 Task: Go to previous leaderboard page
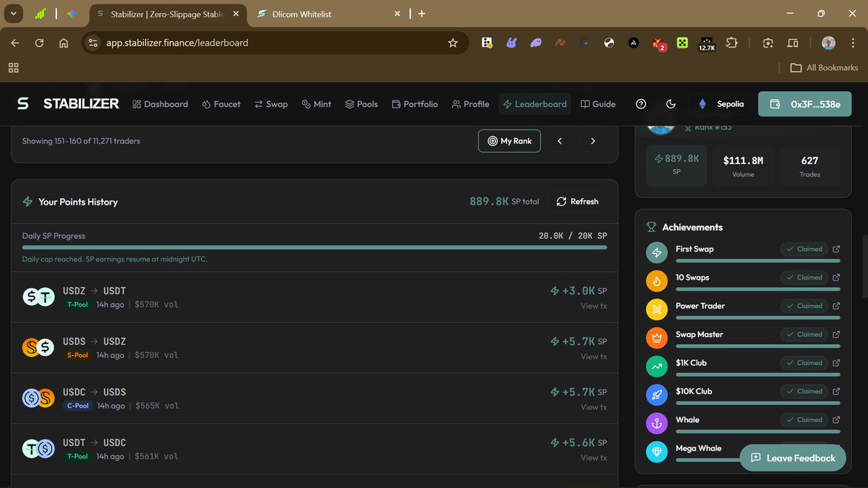[x=560, y=141]
